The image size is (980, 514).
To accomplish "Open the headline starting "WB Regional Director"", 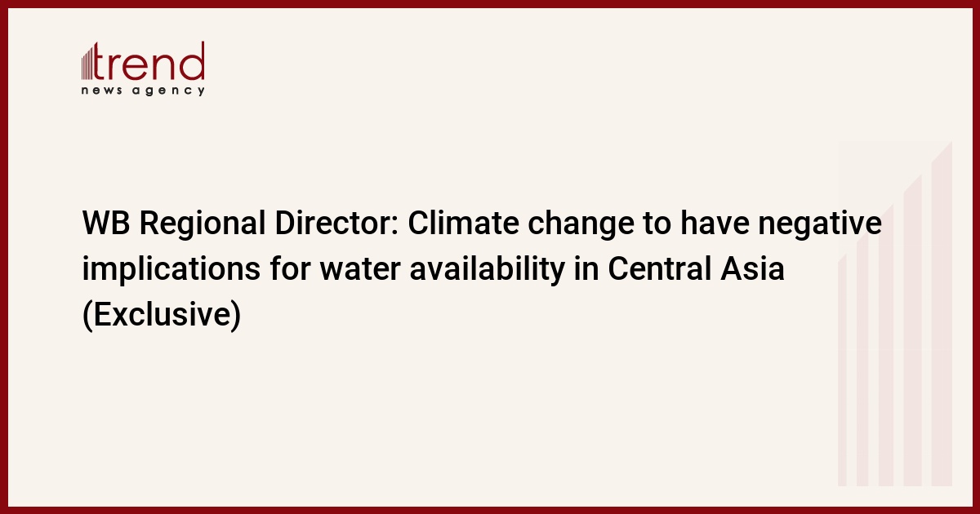I will 482,269.
